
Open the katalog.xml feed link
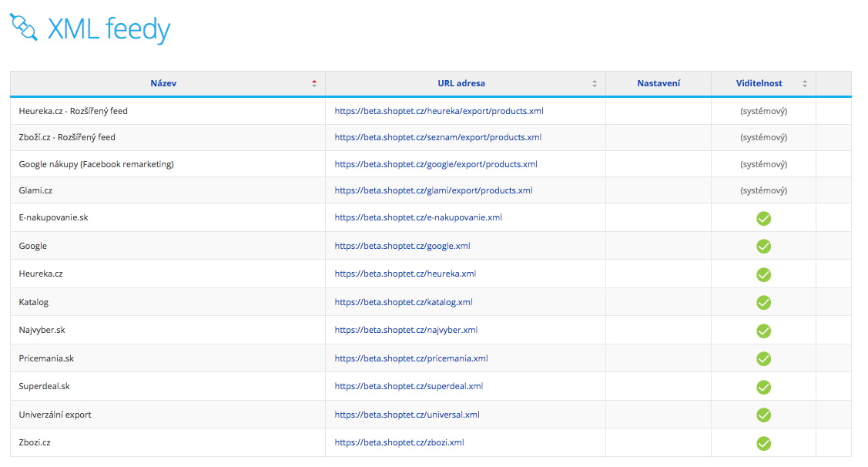404,302
